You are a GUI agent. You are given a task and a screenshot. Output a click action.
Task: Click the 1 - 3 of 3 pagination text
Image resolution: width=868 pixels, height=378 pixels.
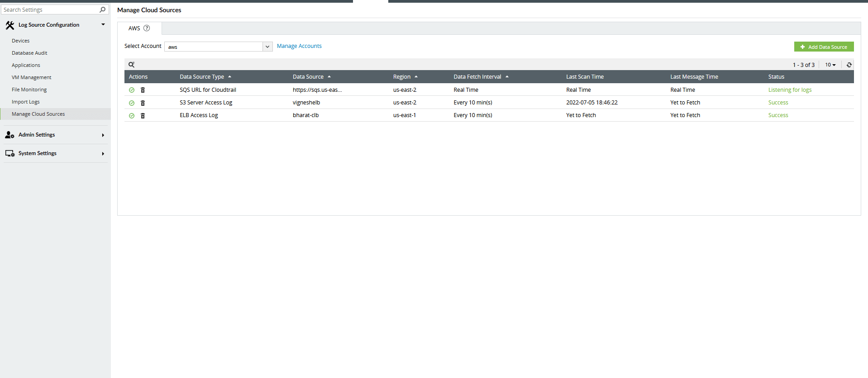coord(803,65)
